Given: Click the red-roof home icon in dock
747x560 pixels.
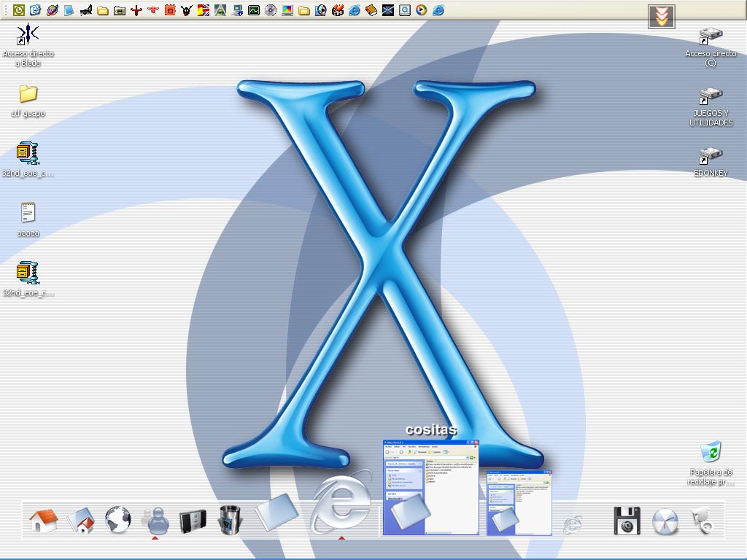Looking at the screenshot, I should [44, 521].
